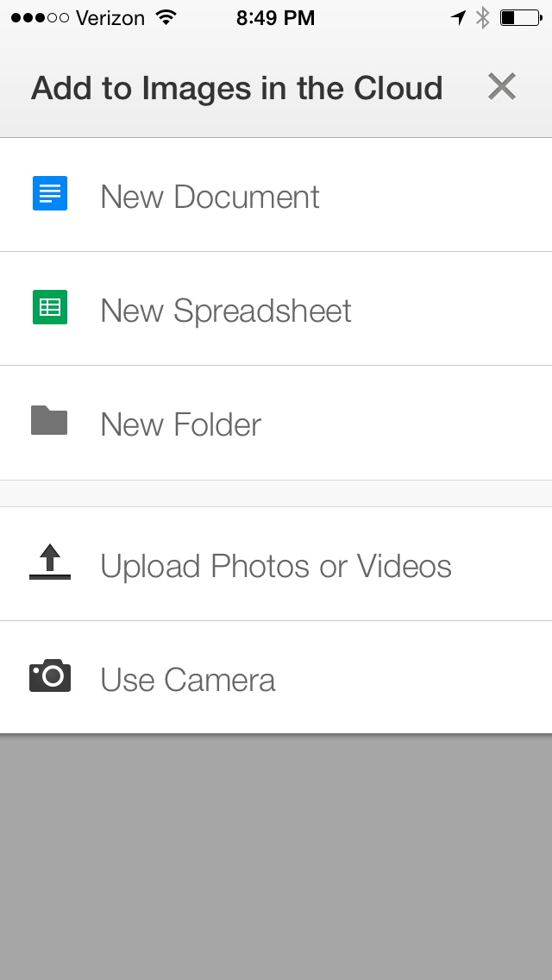552x980 pixels.
Task: Tap the upload arrow icon
Action: (50, 562)
